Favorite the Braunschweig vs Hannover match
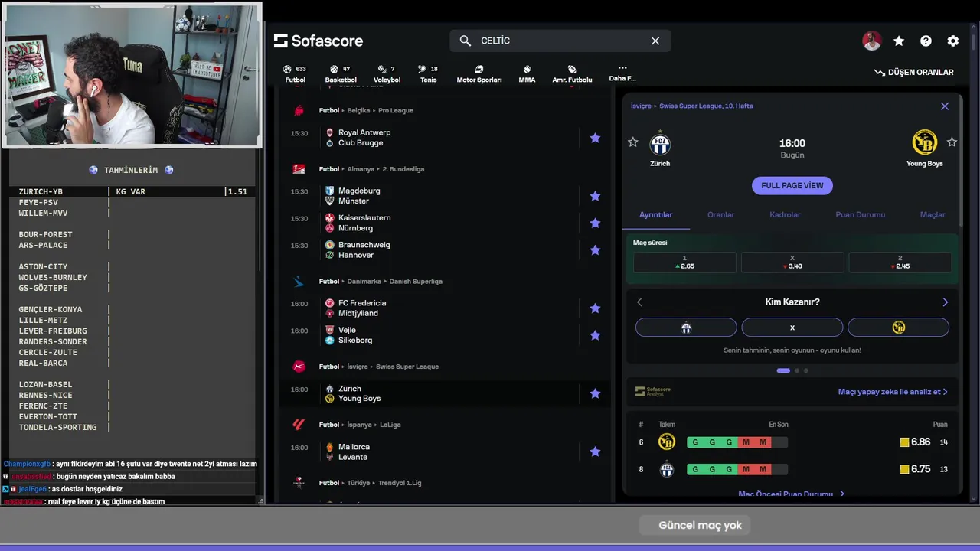This screenshot has height=551, width=980. point(595,249)
